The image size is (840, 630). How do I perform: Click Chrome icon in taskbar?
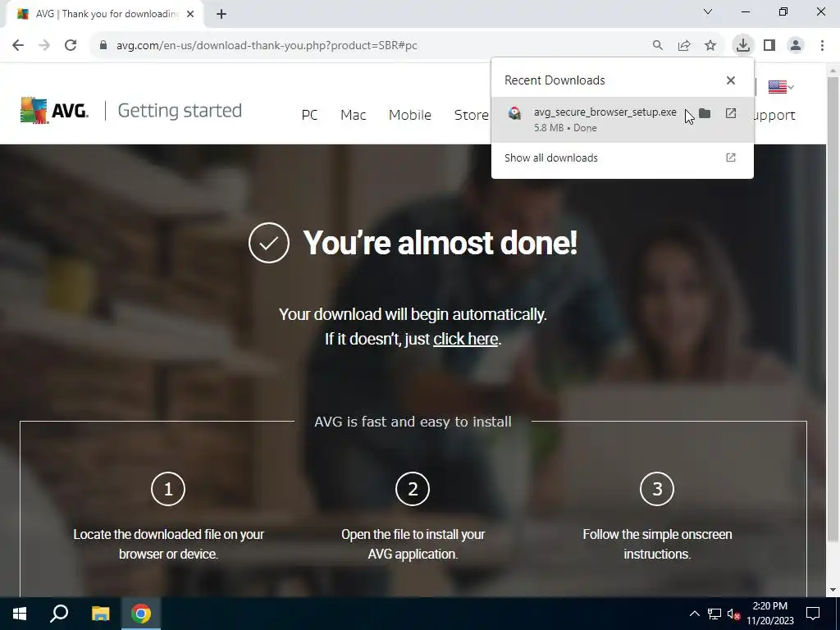(141, 614)
